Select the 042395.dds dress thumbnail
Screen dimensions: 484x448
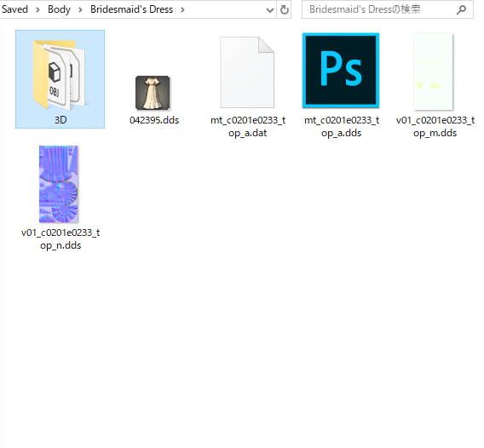tap(153, 93)
